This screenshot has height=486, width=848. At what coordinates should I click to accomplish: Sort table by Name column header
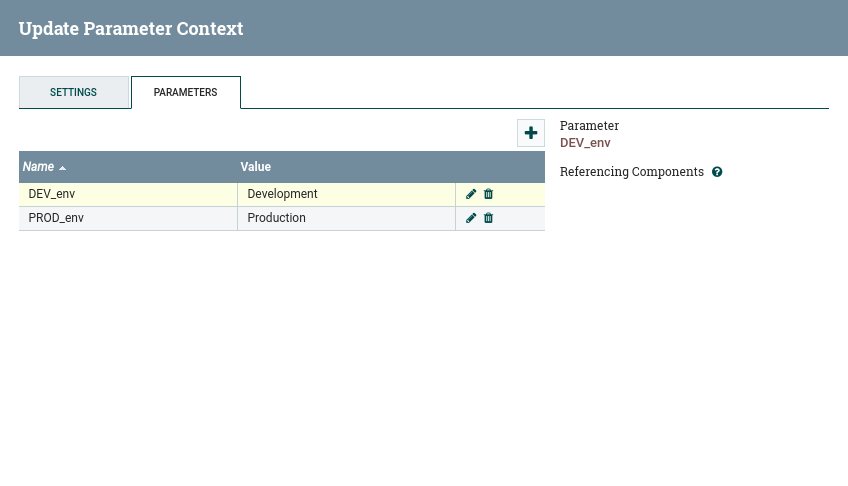(38, 167)
